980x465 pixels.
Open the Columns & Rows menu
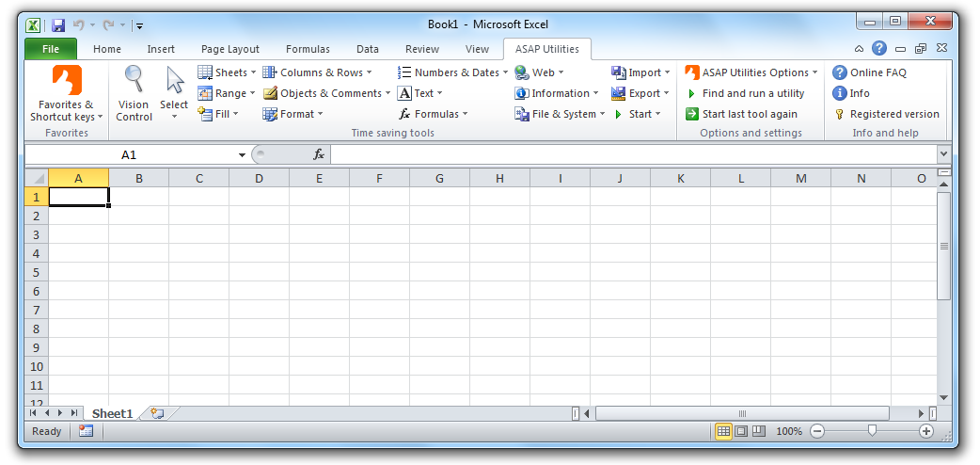pyautogui.click(x=318, y=72)
